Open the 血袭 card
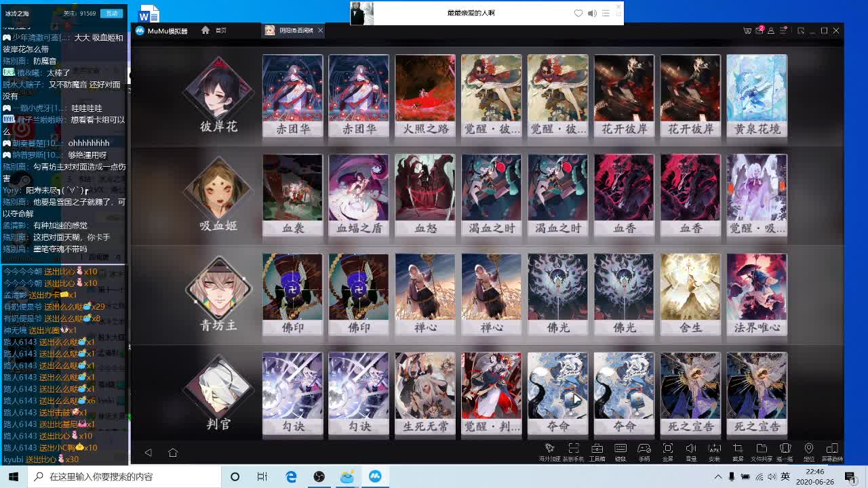The height and width of the screenshot is (488, 868). [x=292, y=195]
